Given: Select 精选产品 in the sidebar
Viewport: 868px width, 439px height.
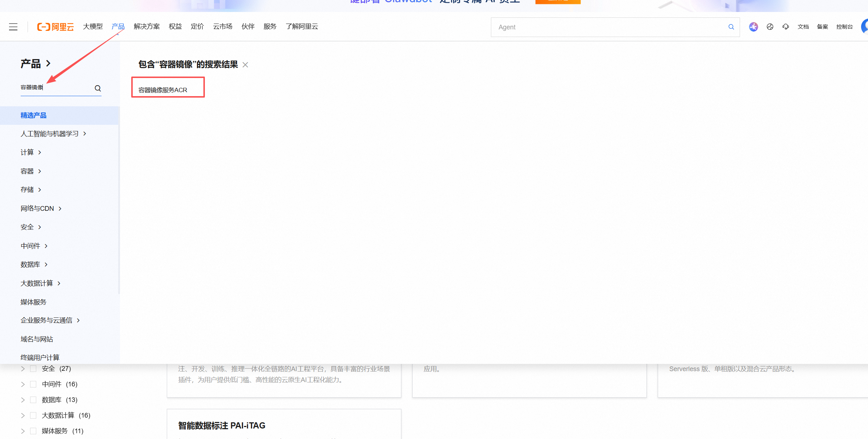Looking at the screenshot, I should pos(33,115).
